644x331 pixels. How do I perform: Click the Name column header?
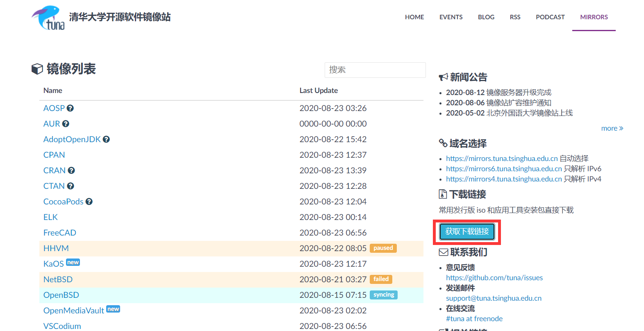pos(53,91)
